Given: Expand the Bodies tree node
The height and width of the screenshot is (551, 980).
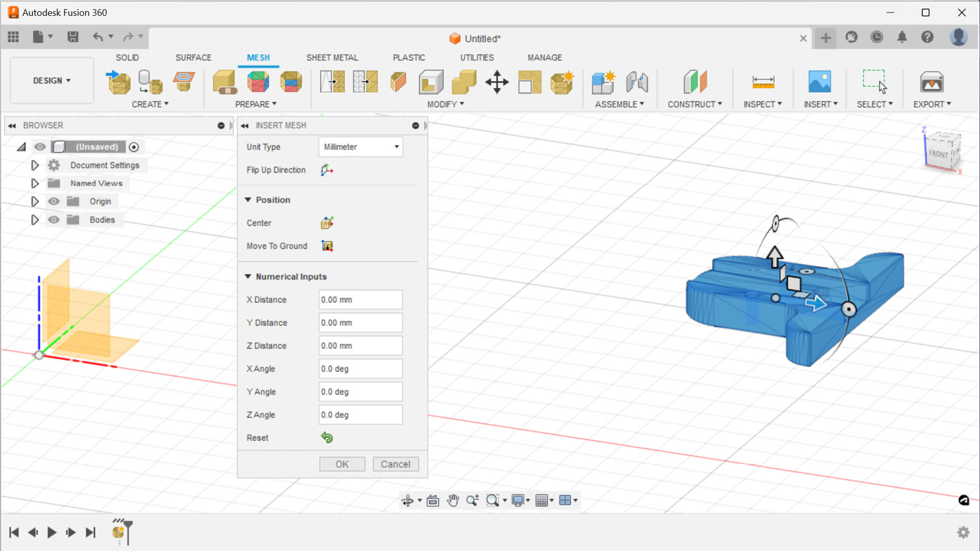Looking at the screenshot, I should click(x=35, y=220).
